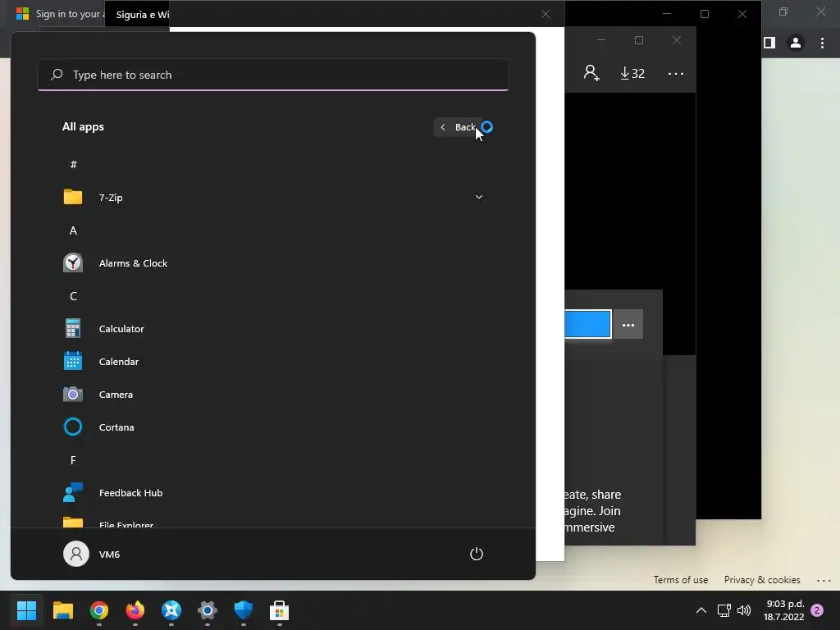
Task: Expand the 7-Zip folder chevron
Action: click(x=478, y=197)
